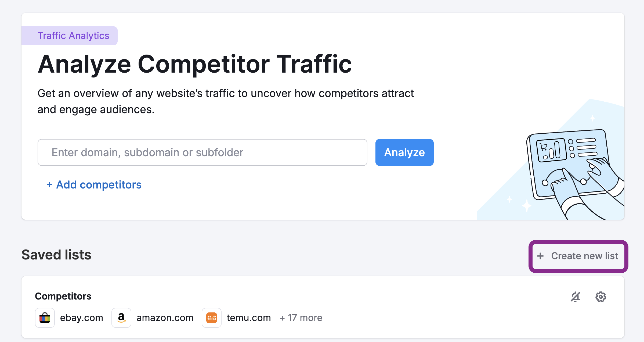Viewport: 644px width, 342px height.
Task: Toggle notifications bell for the Competitors list
Action: point(575,297)
